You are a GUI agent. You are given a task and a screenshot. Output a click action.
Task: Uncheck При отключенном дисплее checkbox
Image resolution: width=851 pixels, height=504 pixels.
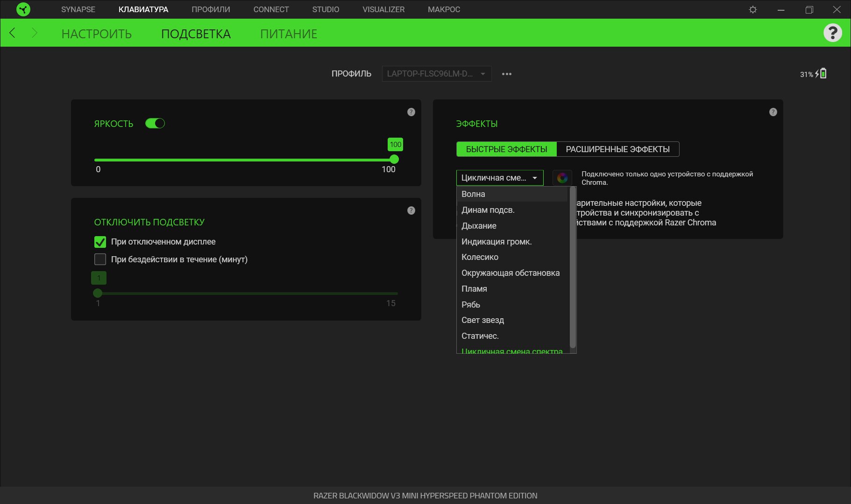point(100,242)
